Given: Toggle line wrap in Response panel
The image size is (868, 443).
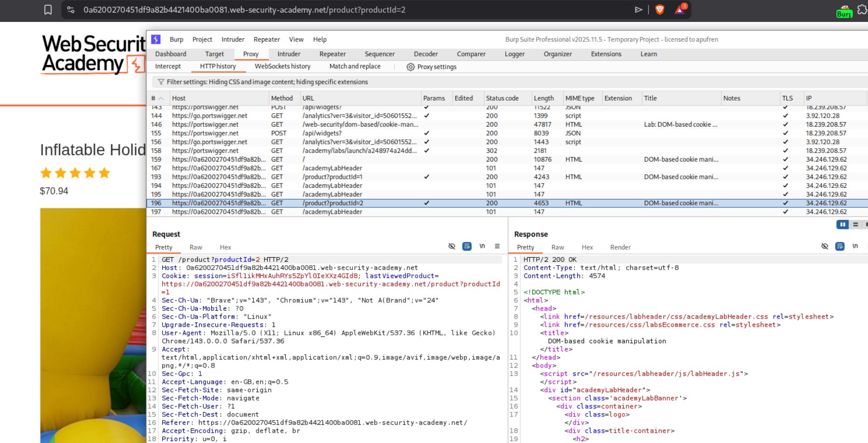Looking at the screenshot, I should coord(840,246).
